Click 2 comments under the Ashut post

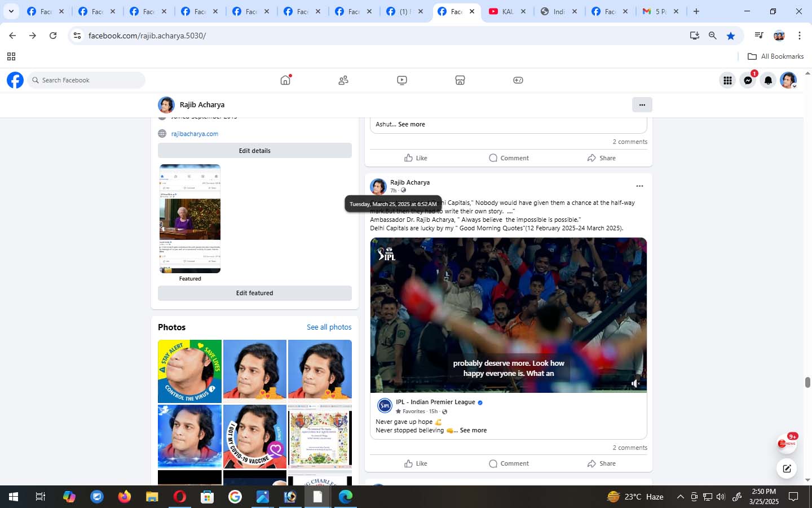pyautogui.click(x=630, y=142)
